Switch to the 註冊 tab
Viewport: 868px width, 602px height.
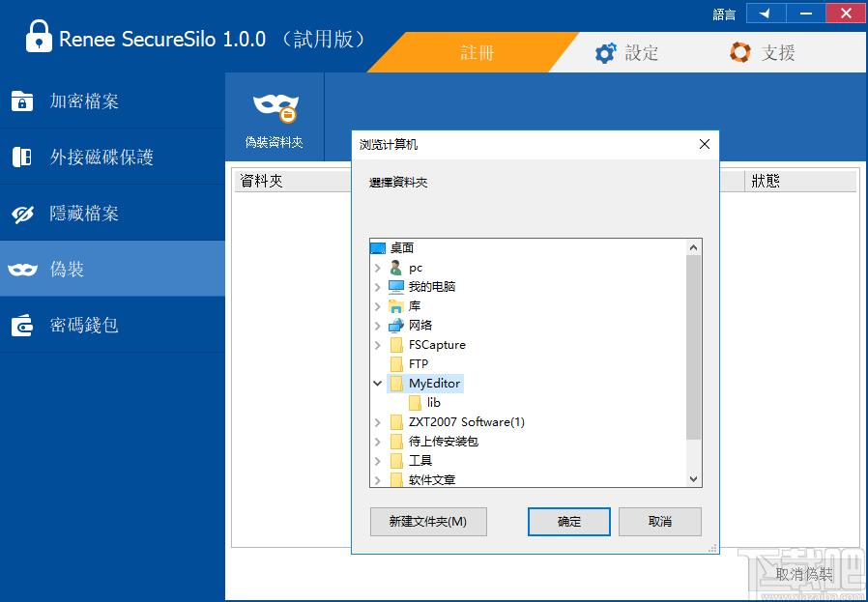coord(477,52)
